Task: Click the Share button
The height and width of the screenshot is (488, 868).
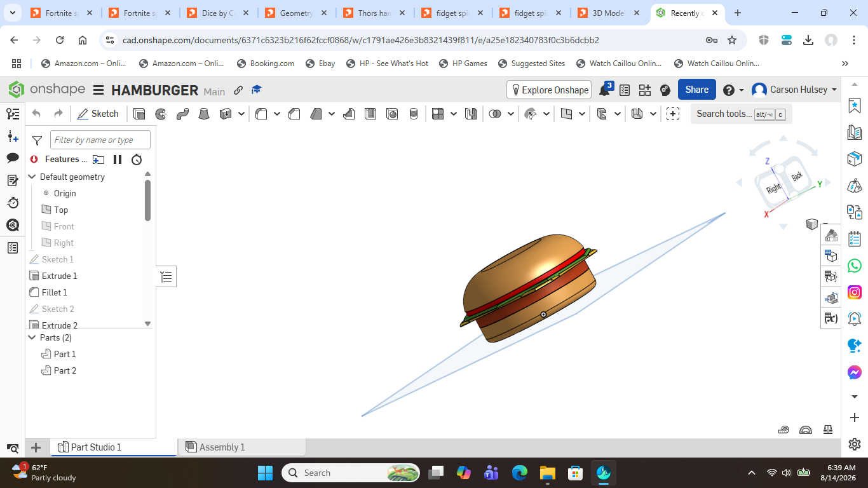Action: [696, 90]
